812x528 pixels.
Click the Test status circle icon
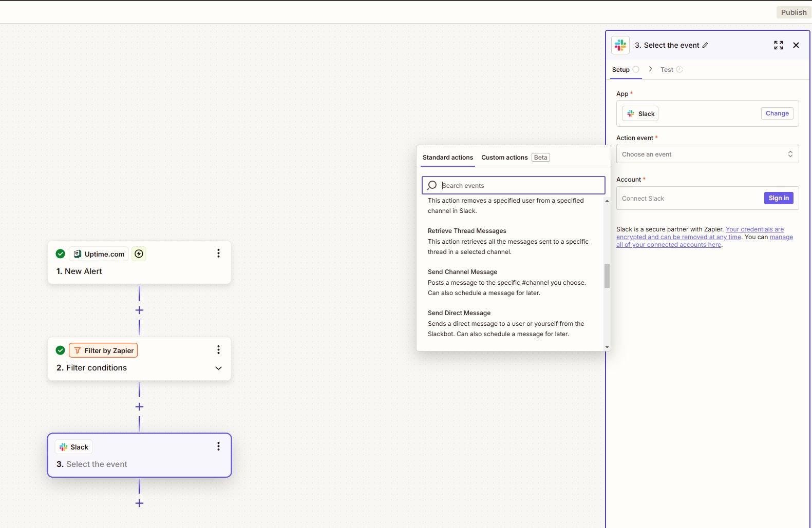tap(679, 69)
